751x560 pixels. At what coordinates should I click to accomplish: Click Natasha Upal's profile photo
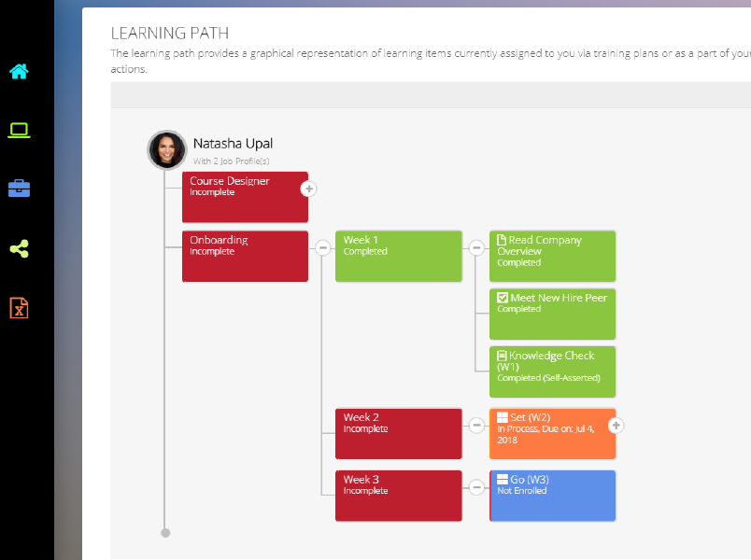[x=167, y=149]
